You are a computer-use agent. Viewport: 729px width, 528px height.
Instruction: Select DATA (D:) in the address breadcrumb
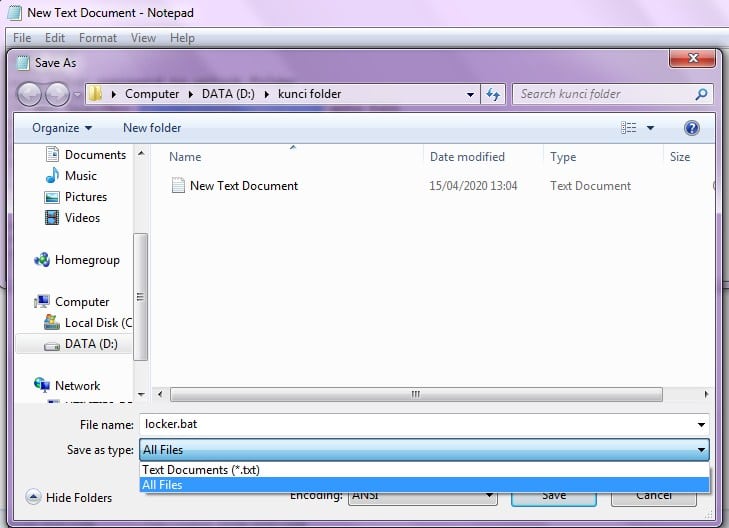[x=228, y=94]
